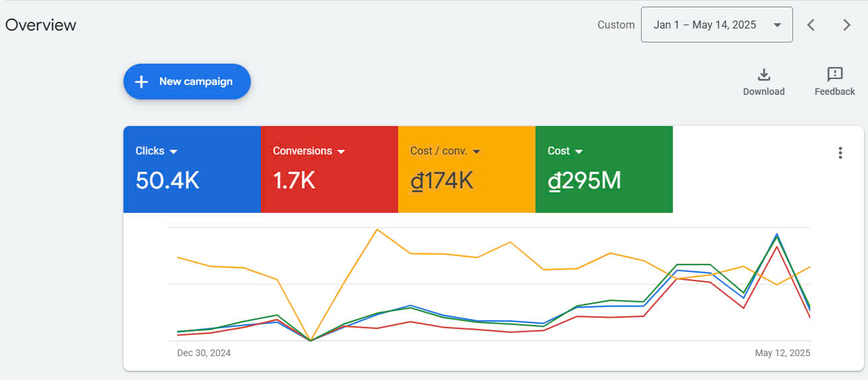The height and width of the screenshot is (380, 868).
Task: Click the Dec 30, 2024 axis label
Action: coord(204,353)
